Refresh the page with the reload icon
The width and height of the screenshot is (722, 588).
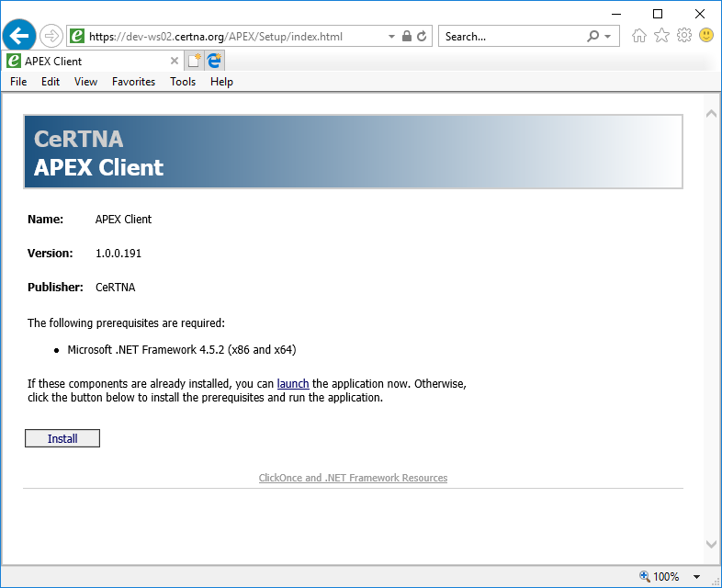pyautogui.click(x=422, y=37)
